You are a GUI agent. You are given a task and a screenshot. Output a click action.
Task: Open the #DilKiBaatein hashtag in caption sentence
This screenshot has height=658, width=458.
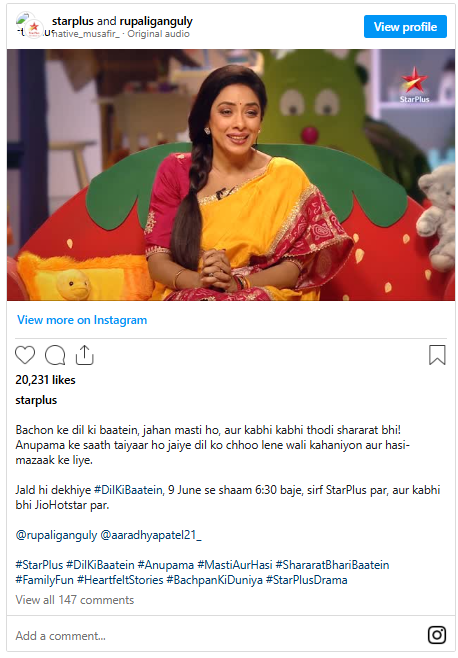point(128,490)
